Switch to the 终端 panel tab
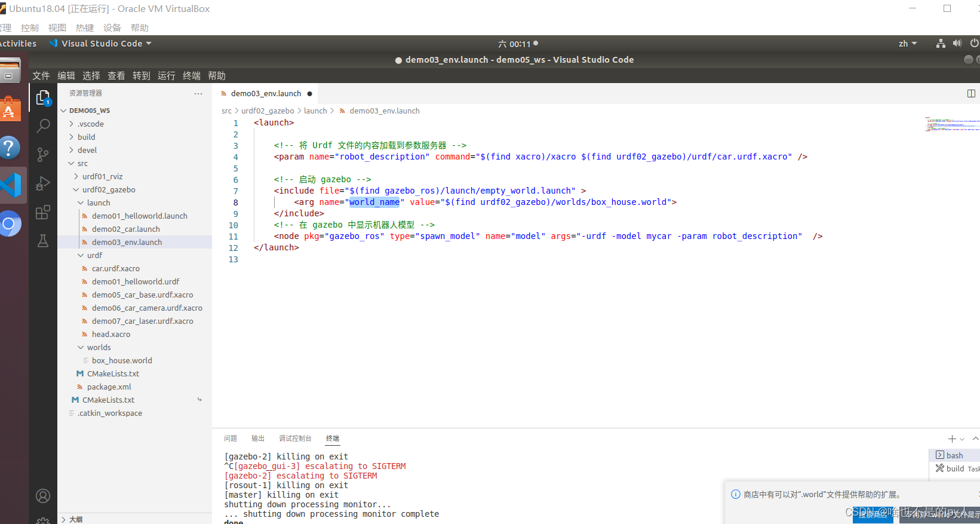Image resolution: width=980 pixels, height=524 pixels. pos(333,439)
